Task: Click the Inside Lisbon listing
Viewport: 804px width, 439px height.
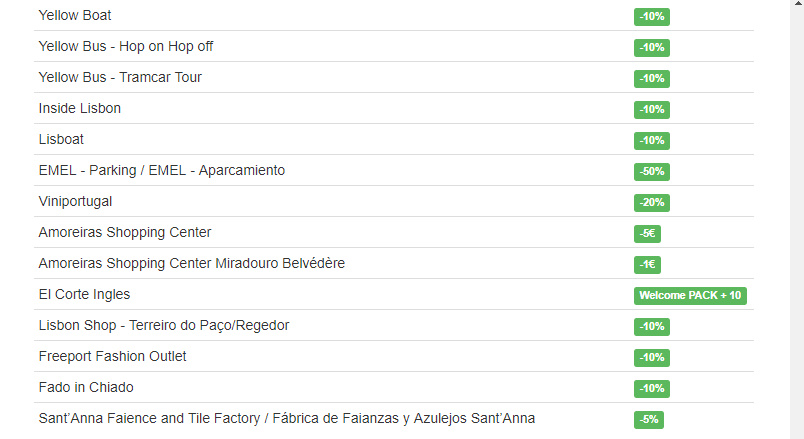Action: (x=79, y=108)
